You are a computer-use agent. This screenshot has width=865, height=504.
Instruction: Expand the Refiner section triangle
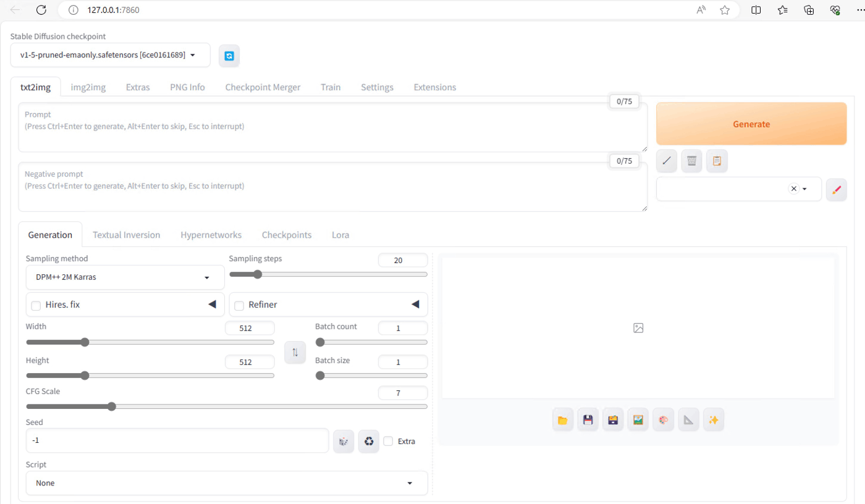[x=415, y=304]
